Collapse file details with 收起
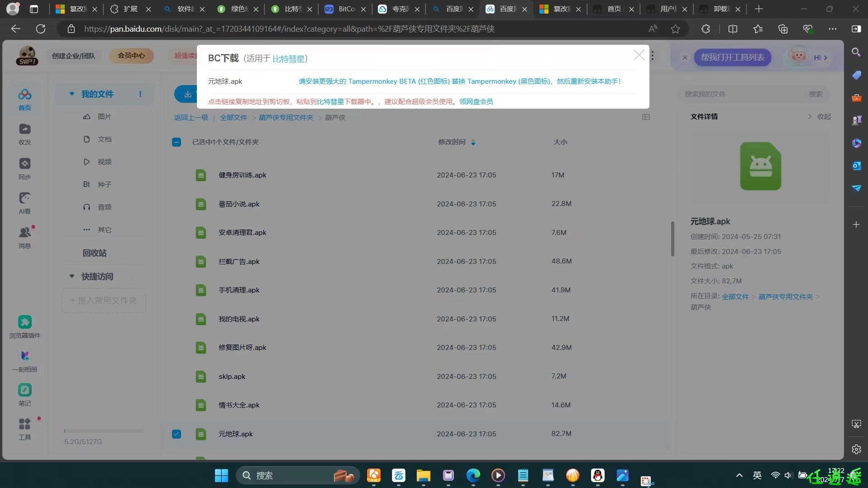Screen dimensions: 868x488 (820, 117)
